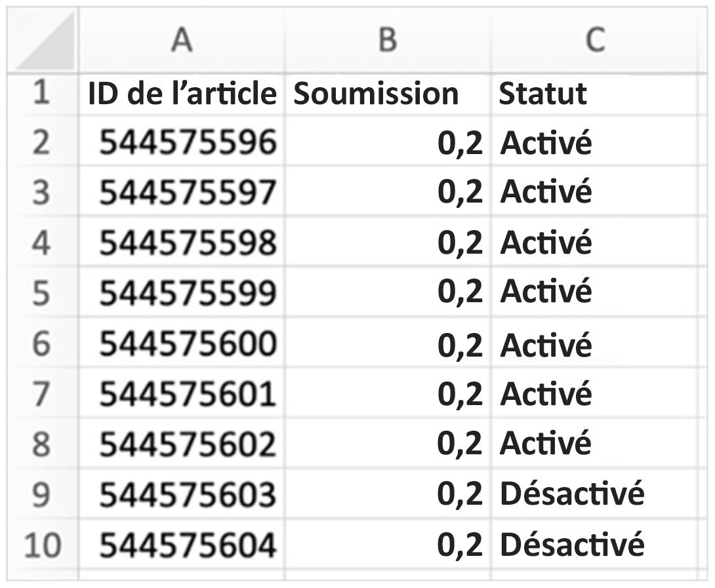Select the 0,2 value in row 4
This screenshot has height=588, width=715.
[x=460, y=243]
